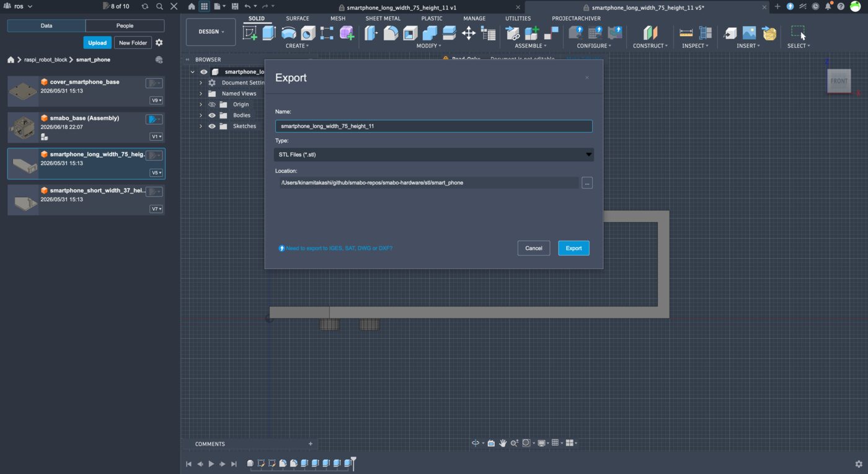The width and height of the screenshot is (868, 474).
Task: Click the export Name input field
Action: tap(434, 126)
